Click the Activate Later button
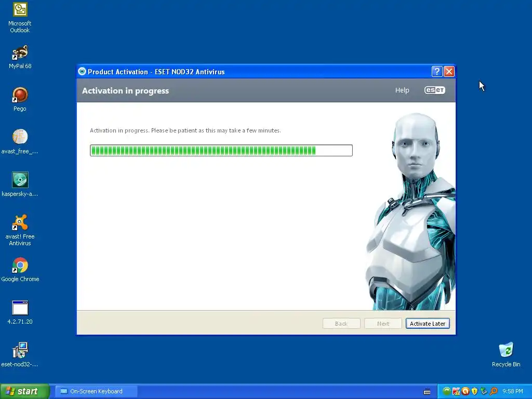 [x=428, y=324]
